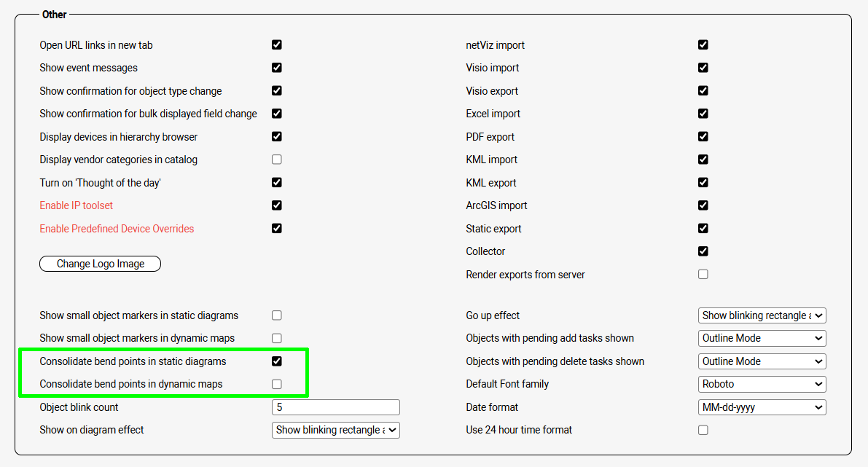Image resolution: width=868 pixels, height=467 pixels.
Task: Select the Date format dropdown
Action: pyautogui.click(x=762, y=407)
